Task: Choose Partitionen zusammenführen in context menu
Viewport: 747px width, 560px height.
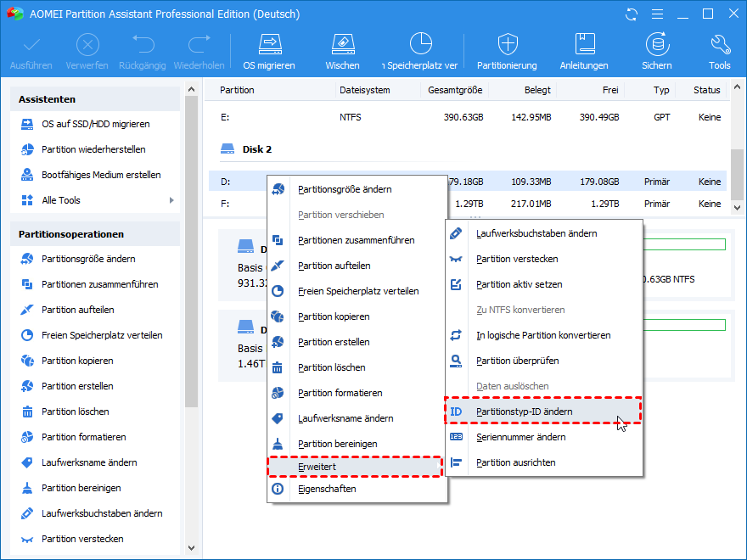Action: [x=356, y=240]
